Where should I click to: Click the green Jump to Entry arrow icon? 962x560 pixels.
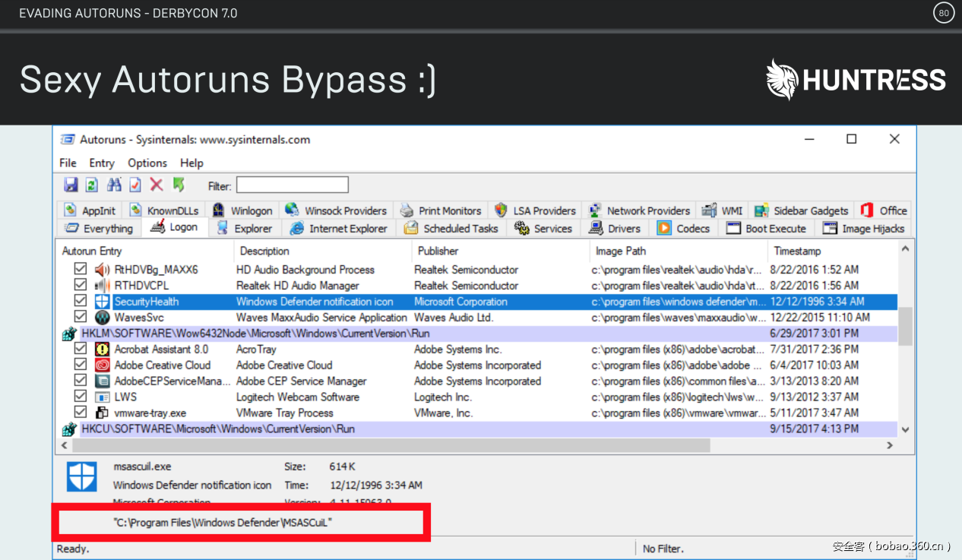click(x=179, y=185)
